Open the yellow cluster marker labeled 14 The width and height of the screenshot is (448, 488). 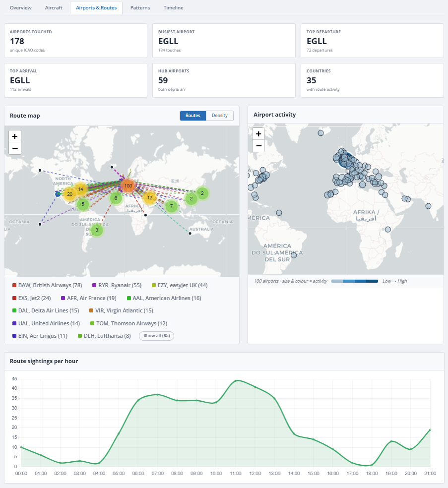81,189
